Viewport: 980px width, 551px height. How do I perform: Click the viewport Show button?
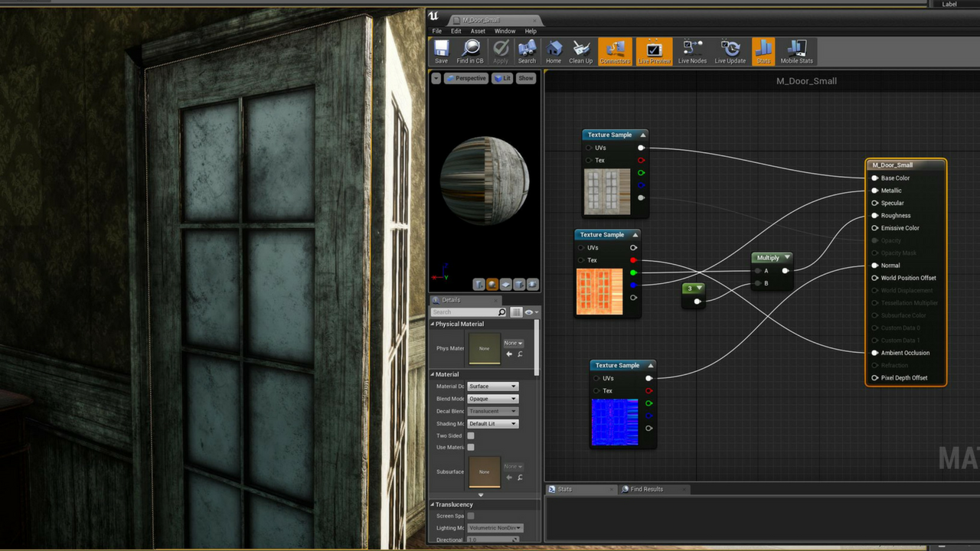tap(525, 78)
